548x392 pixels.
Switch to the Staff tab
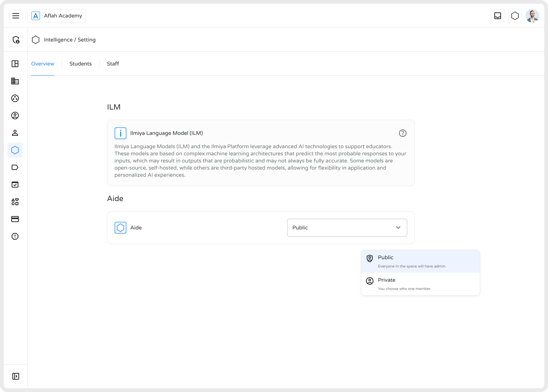coord(113,64)
